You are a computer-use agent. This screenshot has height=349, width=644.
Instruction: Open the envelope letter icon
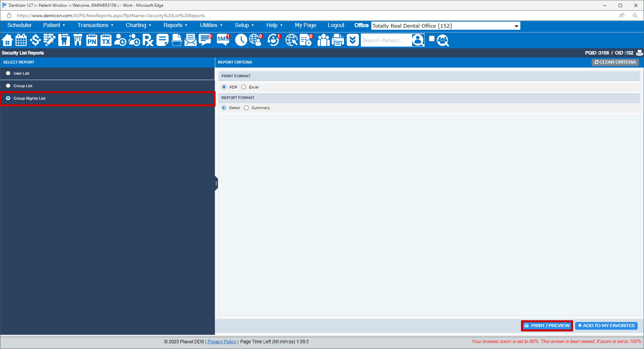coord(191,40)
